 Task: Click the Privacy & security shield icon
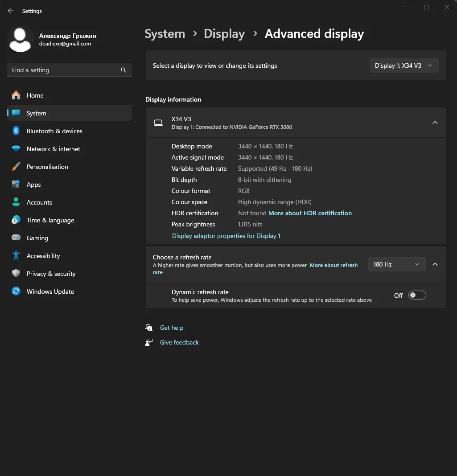tap(16, 274)
